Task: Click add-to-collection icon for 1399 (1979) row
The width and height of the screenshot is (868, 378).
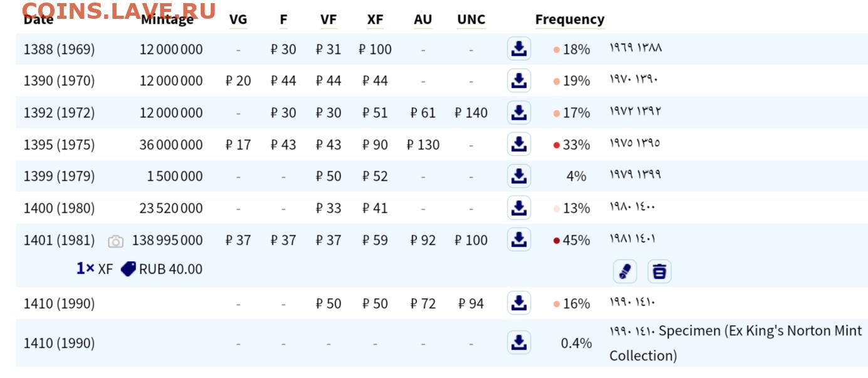Action: tap(519, 176)
